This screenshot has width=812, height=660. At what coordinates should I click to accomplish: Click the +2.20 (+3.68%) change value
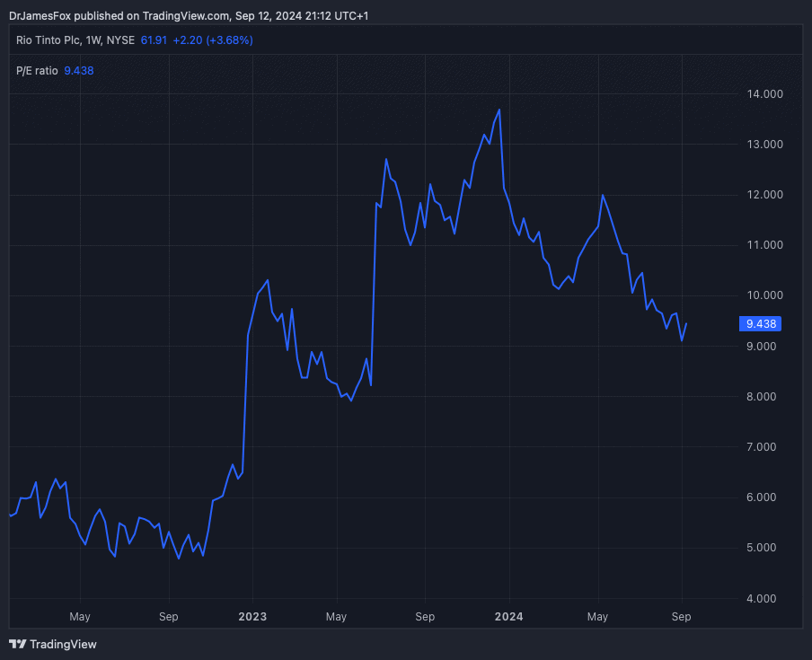pyautogui.click(x=213, y=40)
